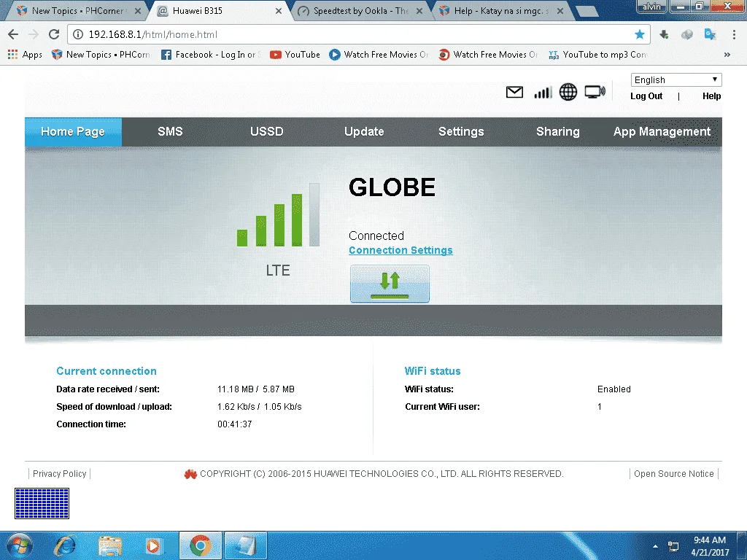Viewport: 747px width, 560px height.
Task: Open the media player taskbar icon
Action: tap(153, 545)
